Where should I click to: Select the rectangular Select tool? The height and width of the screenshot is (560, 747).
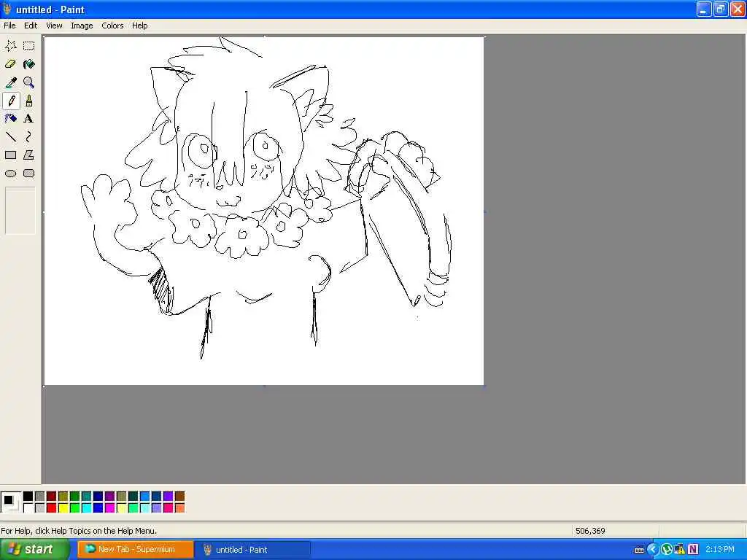28,46
